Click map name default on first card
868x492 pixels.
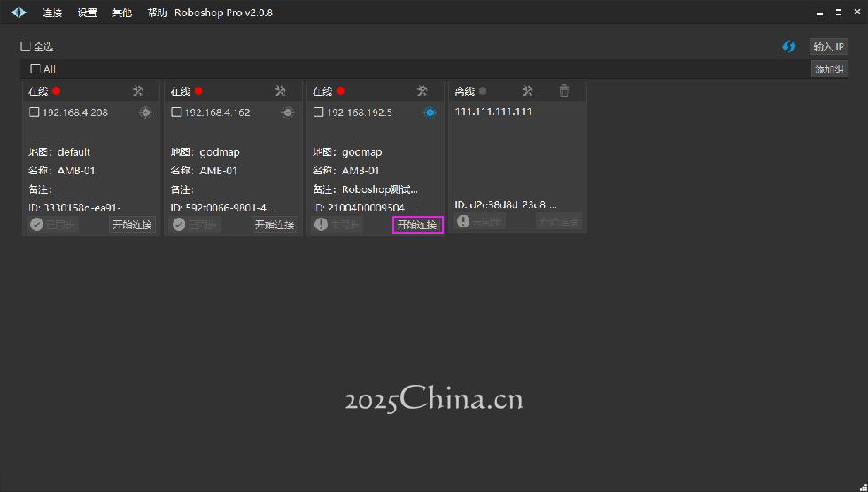click(74, 152)
